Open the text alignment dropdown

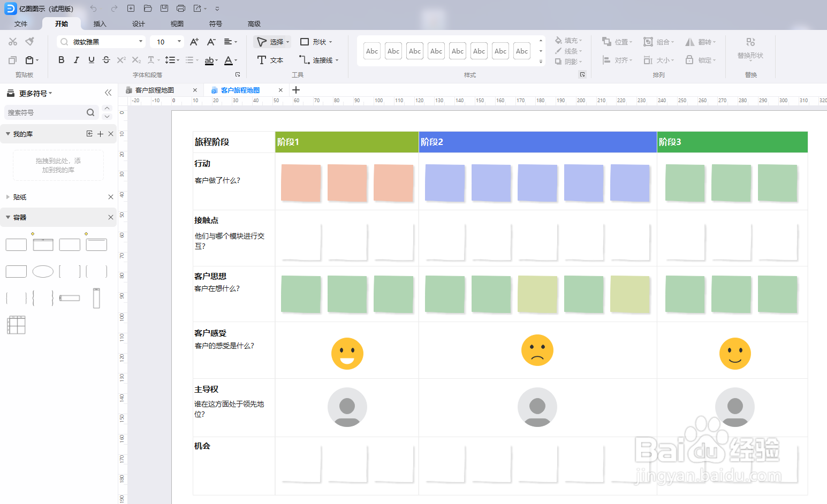(x=231, y=42)
